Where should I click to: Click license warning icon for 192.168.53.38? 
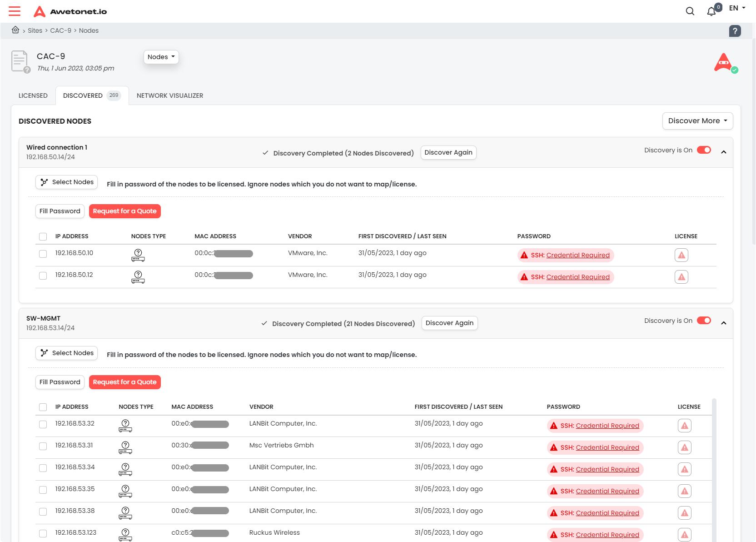tap(685, 513)
